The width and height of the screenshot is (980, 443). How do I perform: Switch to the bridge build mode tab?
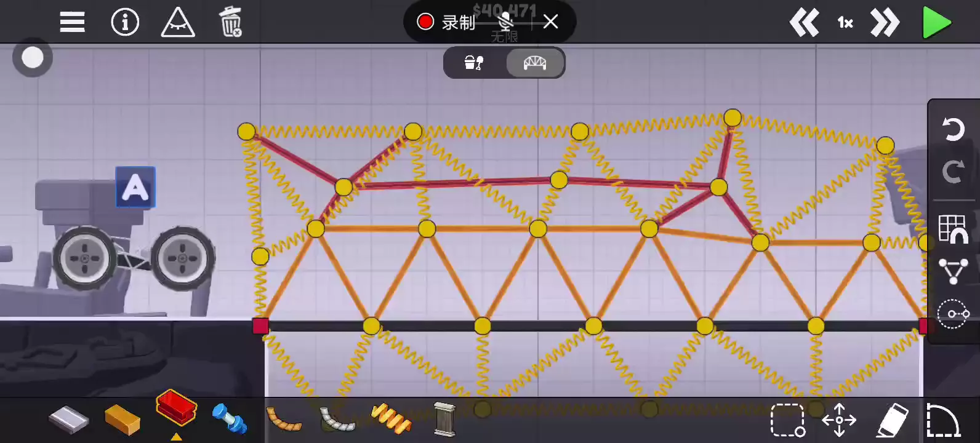[534, 63]
